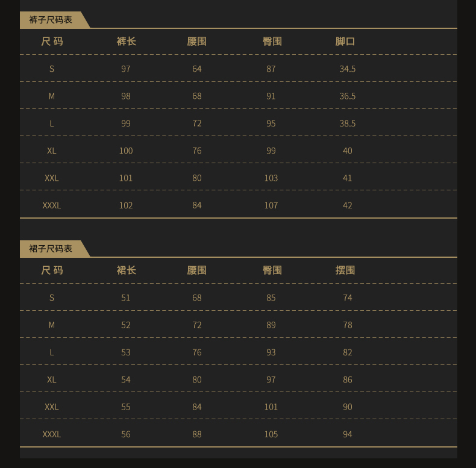
Task: Select the 裙长 column header
Action: [127, 270]
